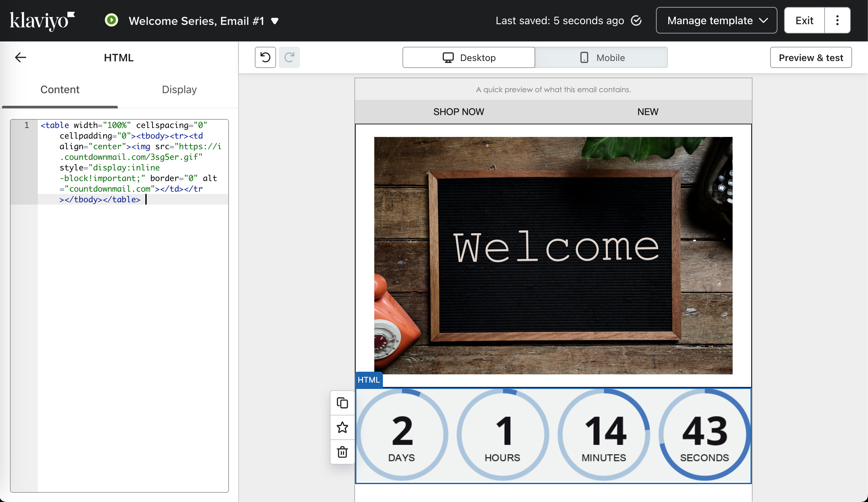Click the Preview and test button

[811, 57]
